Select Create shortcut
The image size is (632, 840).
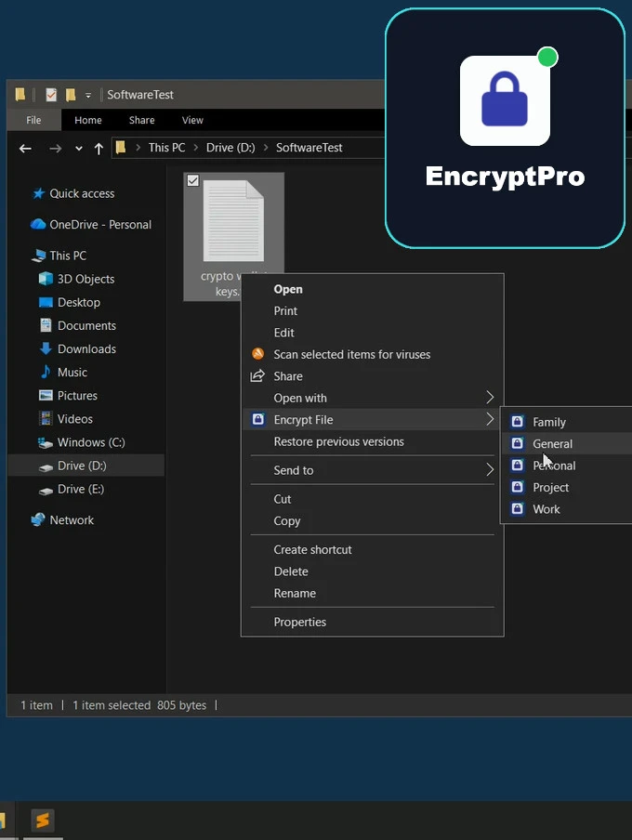coord(373,550)
